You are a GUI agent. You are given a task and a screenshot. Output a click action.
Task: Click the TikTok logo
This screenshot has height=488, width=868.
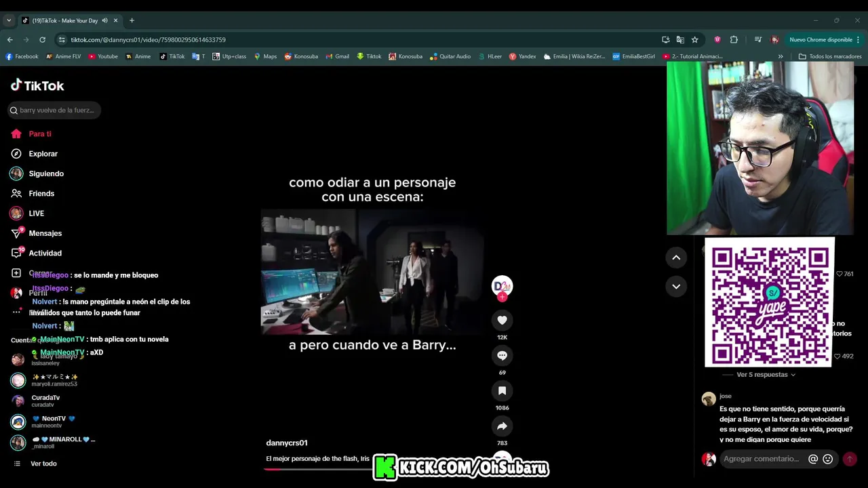click(37, 85)
